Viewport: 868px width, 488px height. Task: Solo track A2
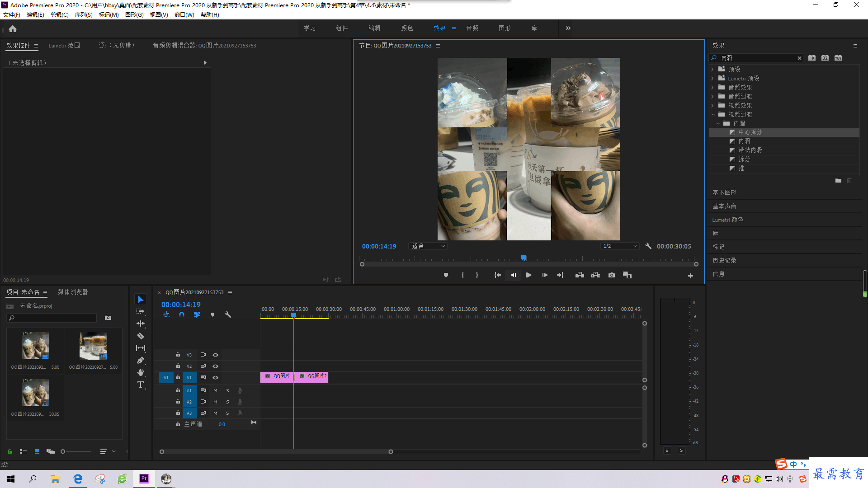tap(227, 402)
